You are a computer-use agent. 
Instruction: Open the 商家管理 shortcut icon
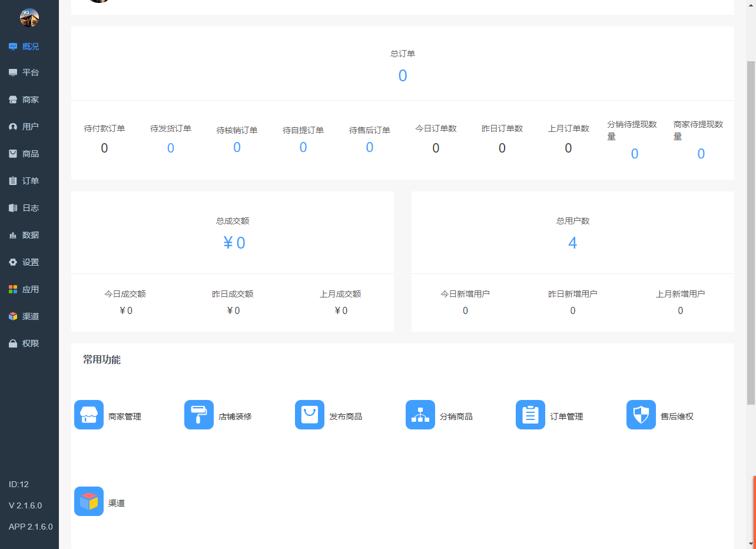pos(89,415)
